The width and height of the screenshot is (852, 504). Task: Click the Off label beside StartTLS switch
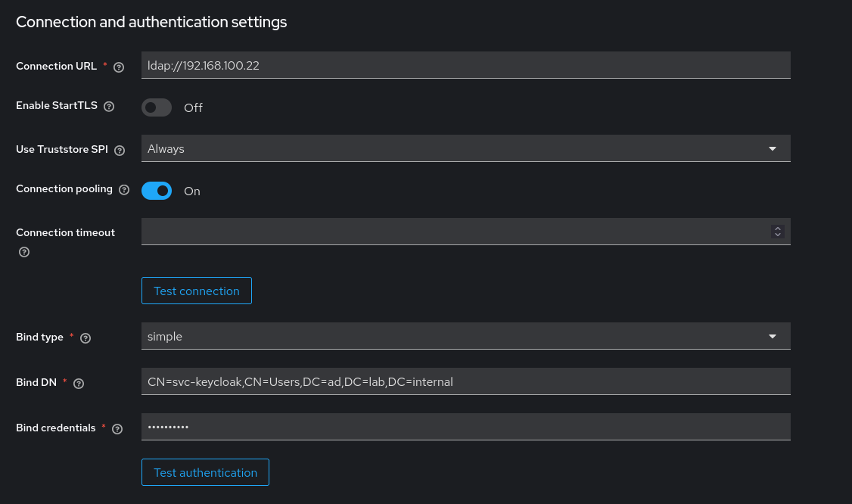pyautogui.click(x=193, y=107)
